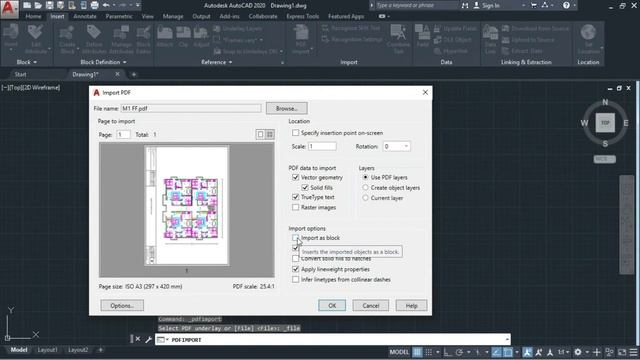
Task: Uncheck Apply lineweight properties
Action: pos(296,269)
